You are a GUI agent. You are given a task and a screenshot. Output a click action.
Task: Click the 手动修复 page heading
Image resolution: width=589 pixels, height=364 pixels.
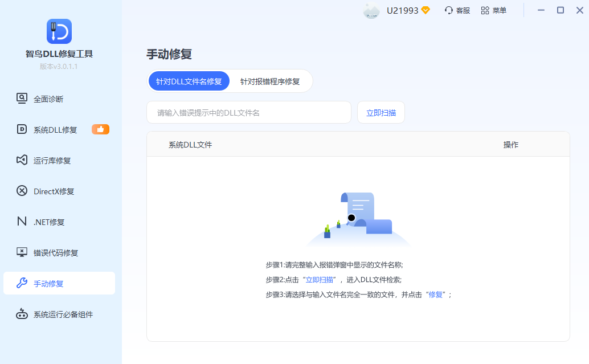(169, 54)
